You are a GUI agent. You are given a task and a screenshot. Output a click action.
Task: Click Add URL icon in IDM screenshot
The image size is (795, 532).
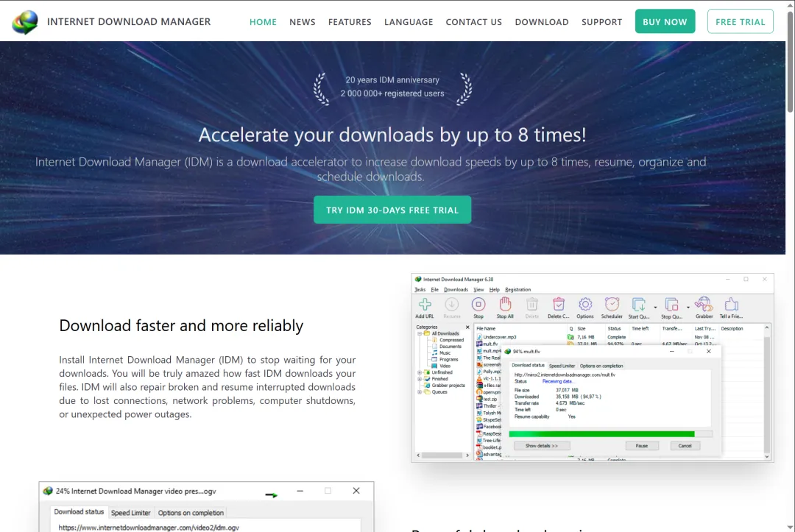(425, 308)
